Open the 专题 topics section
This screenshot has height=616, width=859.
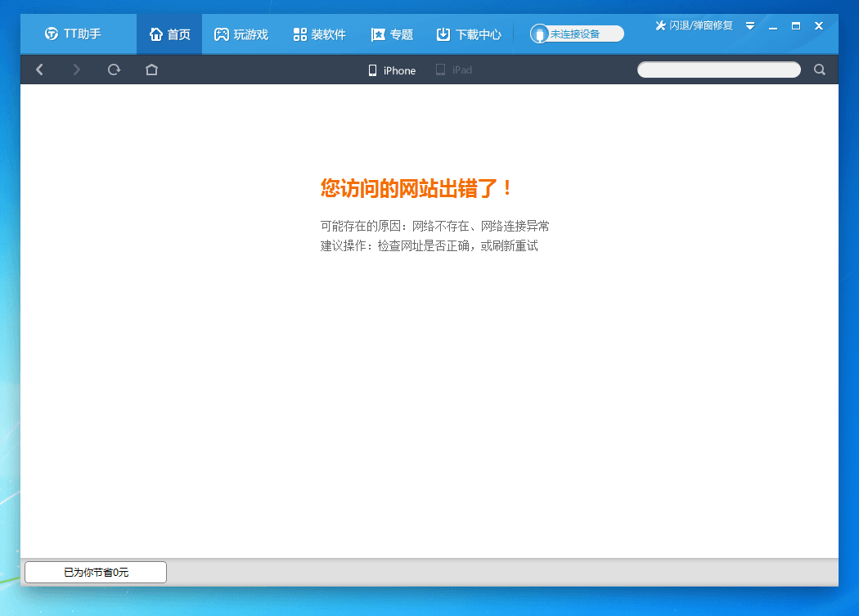pyautogui.click(x=394, y=34)
